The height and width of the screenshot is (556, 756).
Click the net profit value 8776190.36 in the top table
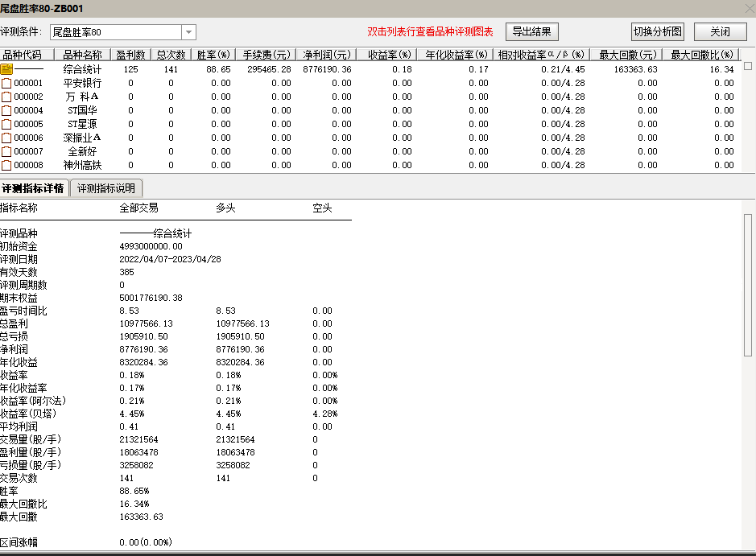point(328,69)
